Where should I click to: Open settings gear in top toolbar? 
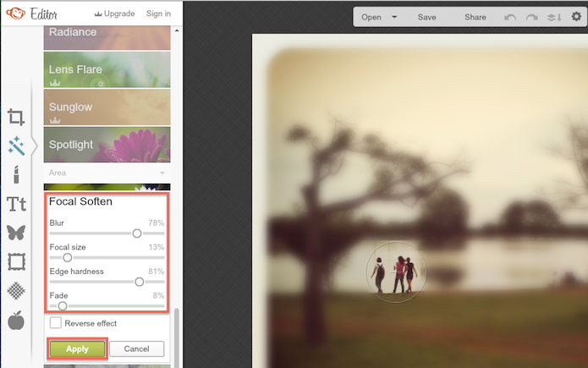(x=576, y=17)
